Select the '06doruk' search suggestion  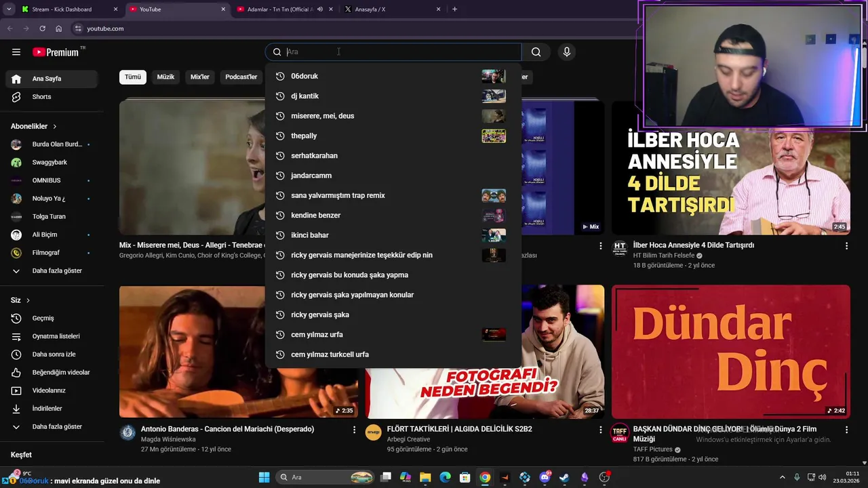click(393, 76)
